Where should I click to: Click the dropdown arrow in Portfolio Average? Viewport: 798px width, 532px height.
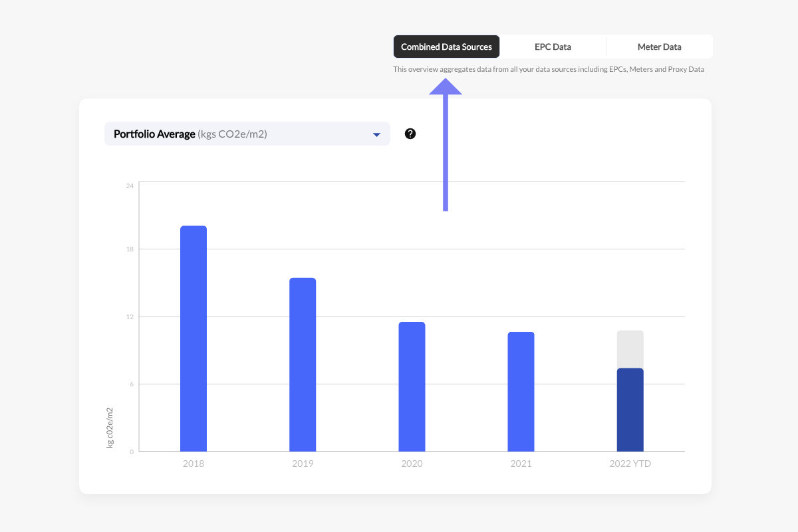(376, 134)
